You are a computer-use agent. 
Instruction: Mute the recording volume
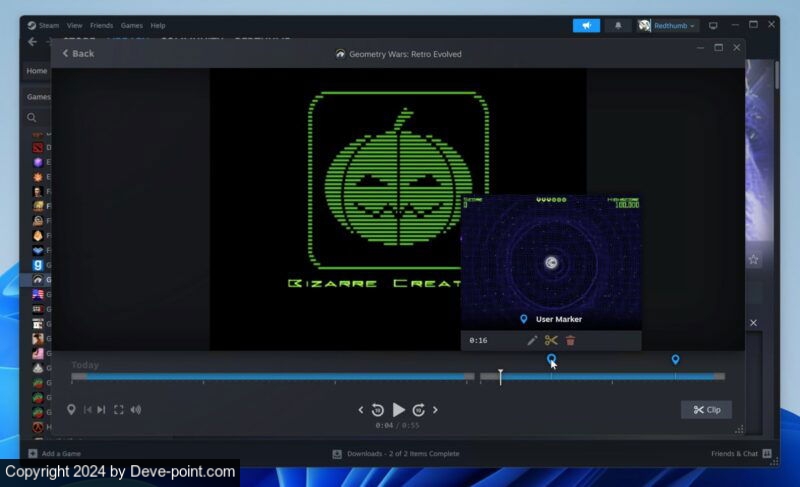(x=135, y=409)
